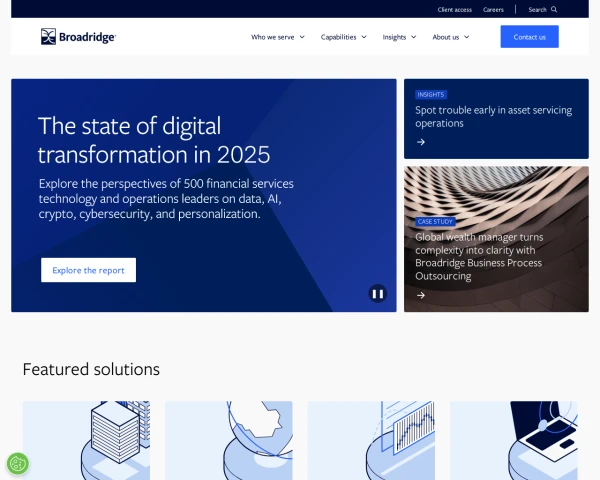This screenshot has width=600, height=480.
Task: Click arrow under Spot trouble early card
Action: tap(421, 142)
